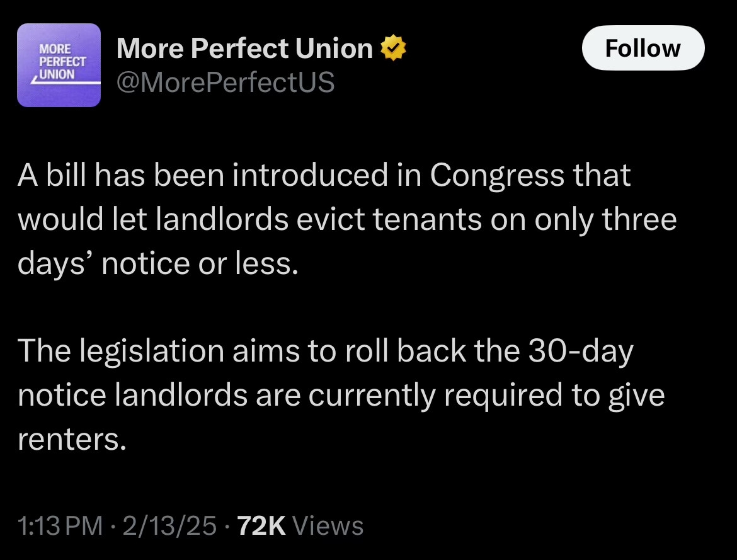Click the 2/13/25 post date
The image size is (737, 560).
point(170,525)
